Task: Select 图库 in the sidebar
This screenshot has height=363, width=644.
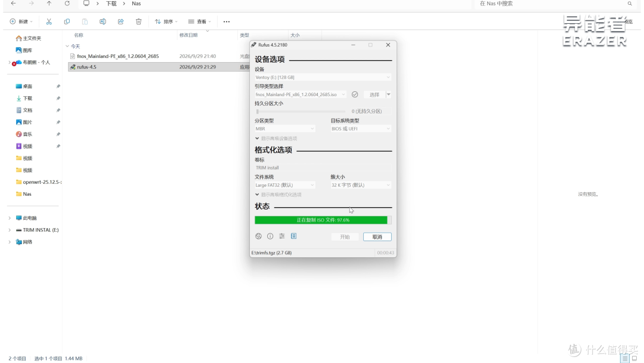Action: [24, 50]
